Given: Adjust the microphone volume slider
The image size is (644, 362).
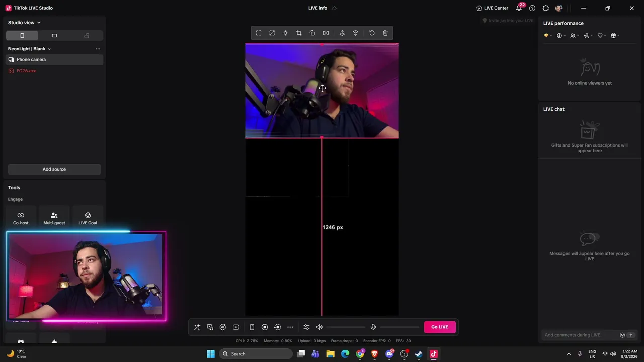Looking at the screenshot, I should tap(399, 327).
